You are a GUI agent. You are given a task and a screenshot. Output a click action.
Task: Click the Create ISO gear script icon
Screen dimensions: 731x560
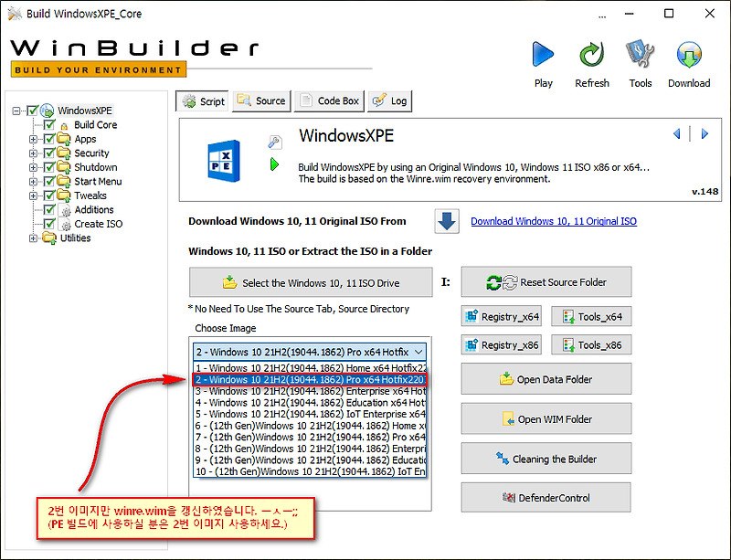(66, 225)
